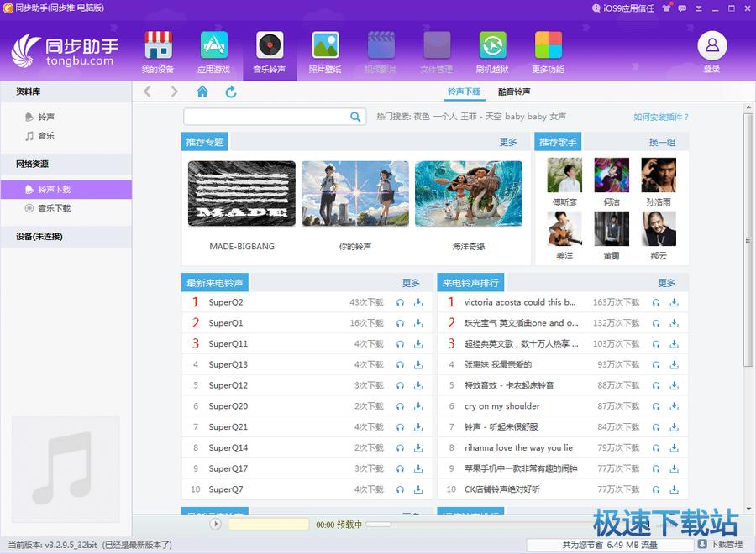Click the home icon in navigation bar
The width and height of the screenshot is (756, 554).
(202, 91)
